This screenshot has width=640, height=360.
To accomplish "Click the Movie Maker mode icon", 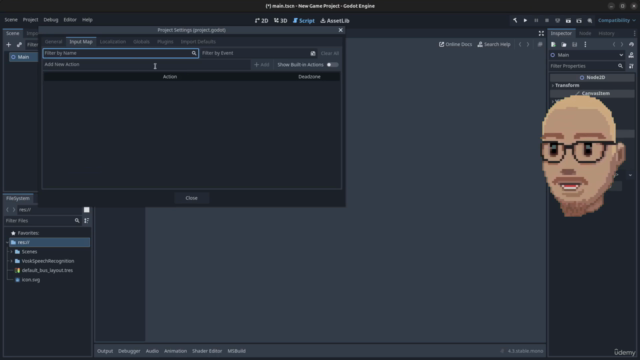I will point(590,20).
